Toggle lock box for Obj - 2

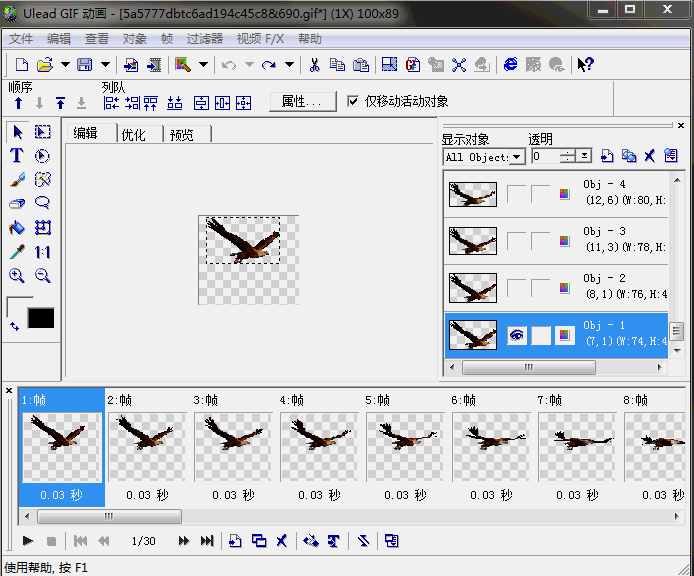coord(541,288)
